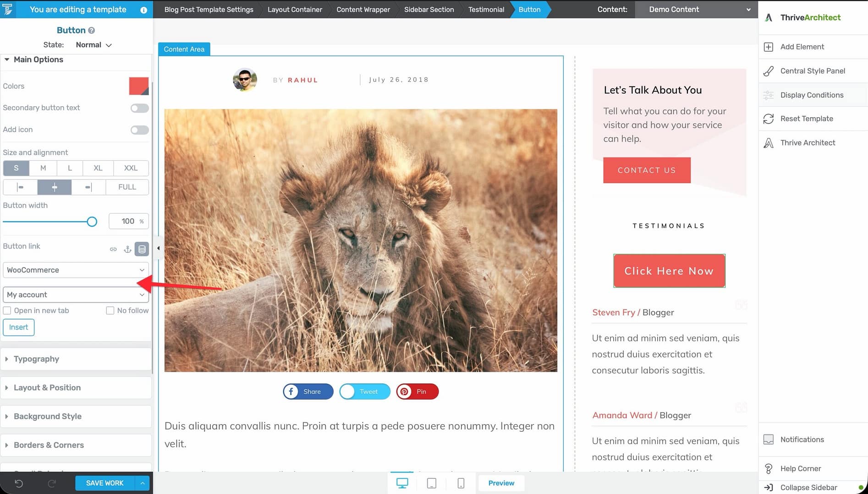Viewport: 868px width, 494px height.
Task: Align button to the left
Action: pos(20,187)
